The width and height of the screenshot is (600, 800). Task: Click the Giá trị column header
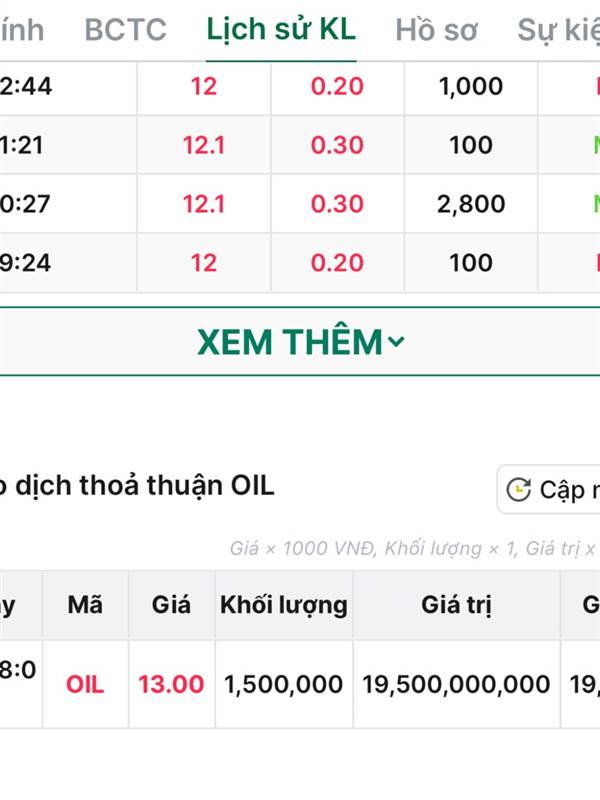point(456,604)
